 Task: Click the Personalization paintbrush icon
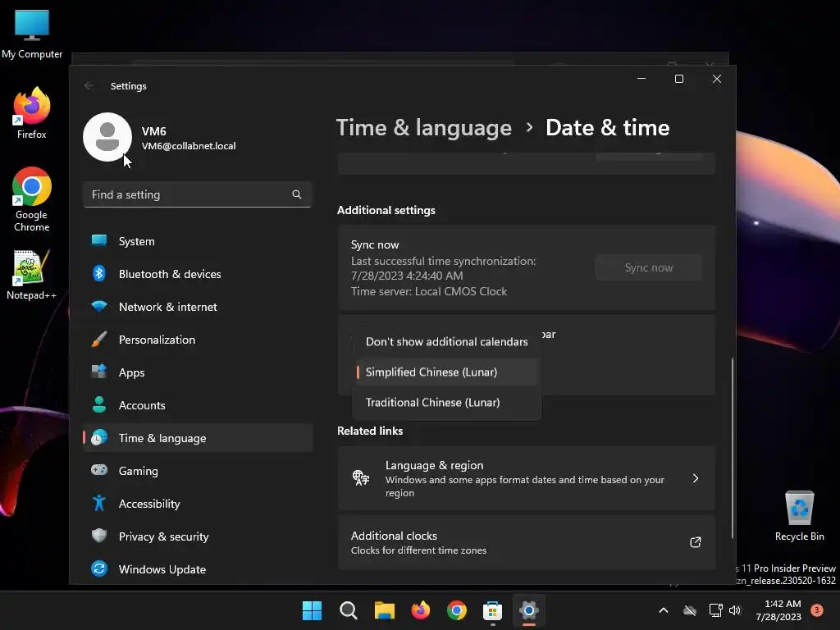click(99, 339)
